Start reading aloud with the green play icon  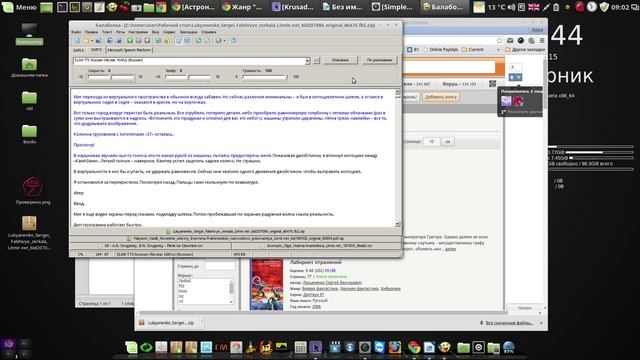130,40
